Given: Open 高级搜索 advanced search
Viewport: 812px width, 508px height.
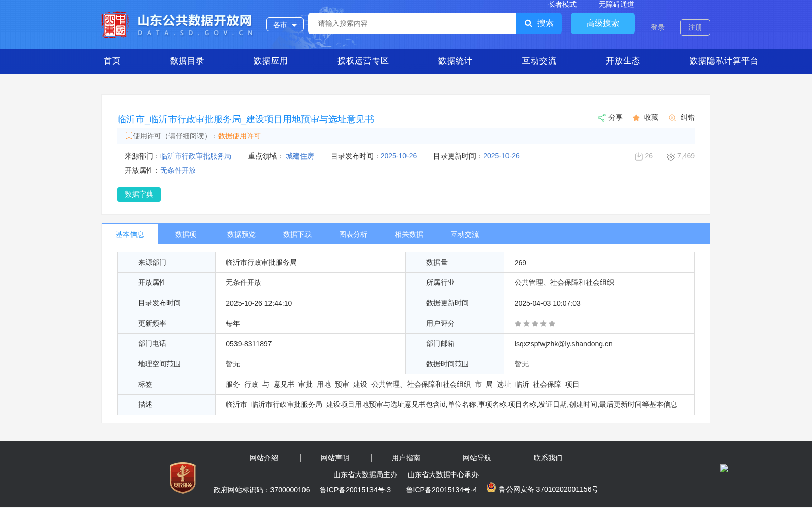Looking at the screenshot, I should [x=603, y=23].
